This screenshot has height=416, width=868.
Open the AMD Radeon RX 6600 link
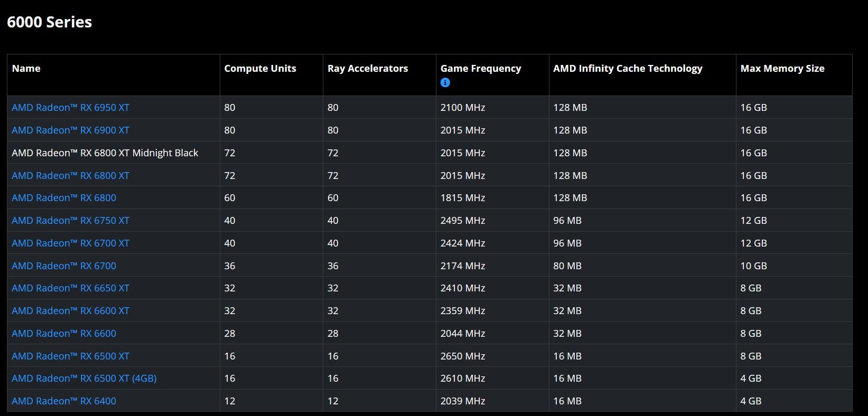pos(64,334)
